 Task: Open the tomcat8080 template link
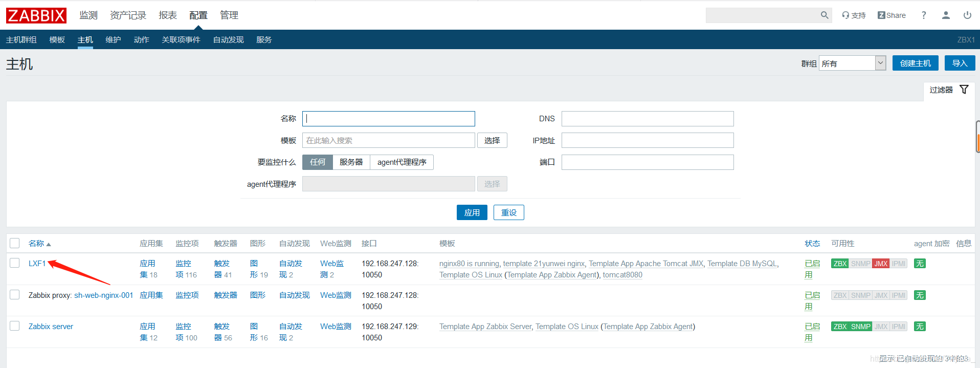(x=622, y=275)
